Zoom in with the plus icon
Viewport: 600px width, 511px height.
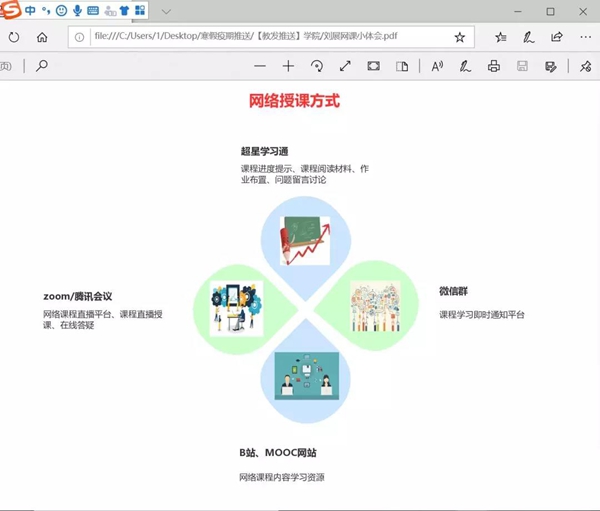pyautogui.click(x=288, y=66)
